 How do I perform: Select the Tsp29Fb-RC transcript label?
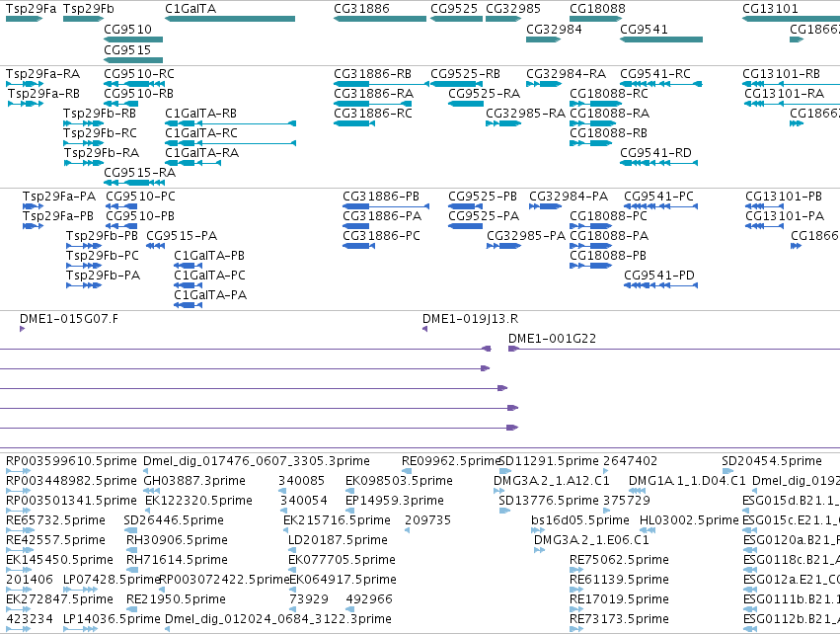click(100, 133)
